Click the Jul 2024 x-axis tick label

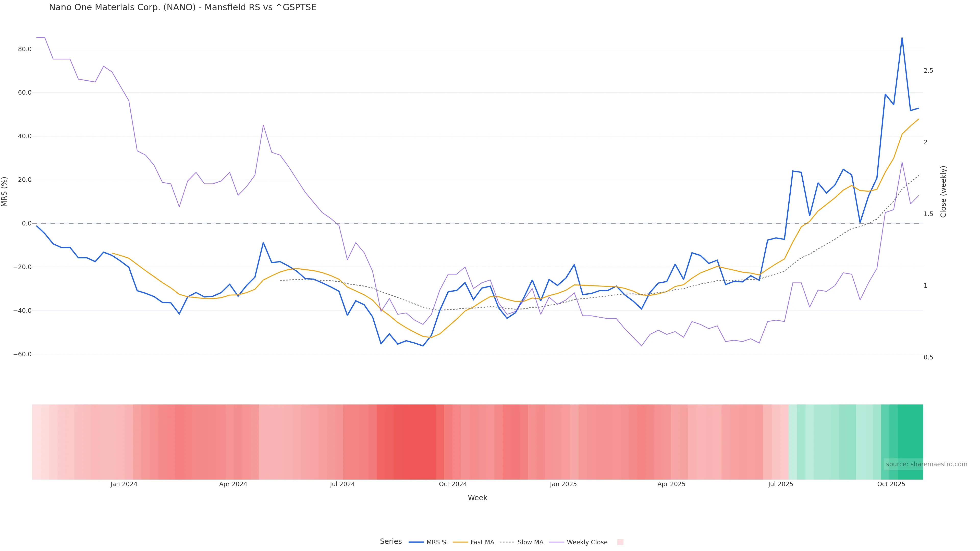click(342, 484)
